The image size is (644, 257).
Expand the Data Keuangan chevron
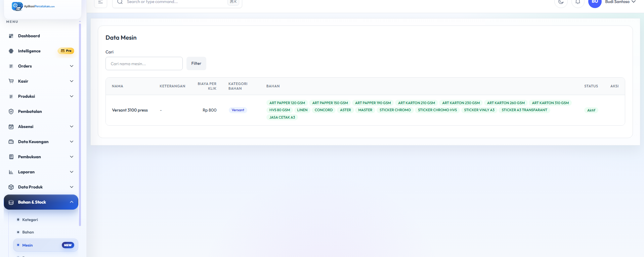[72, 142]
